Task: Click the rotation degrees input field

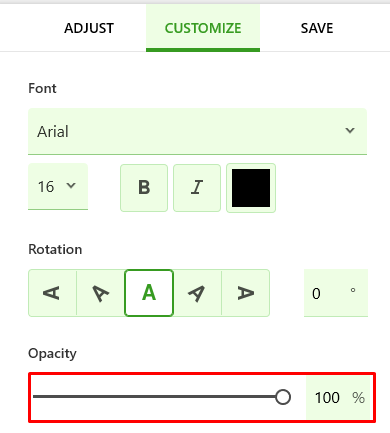Action: click(336, 293)
